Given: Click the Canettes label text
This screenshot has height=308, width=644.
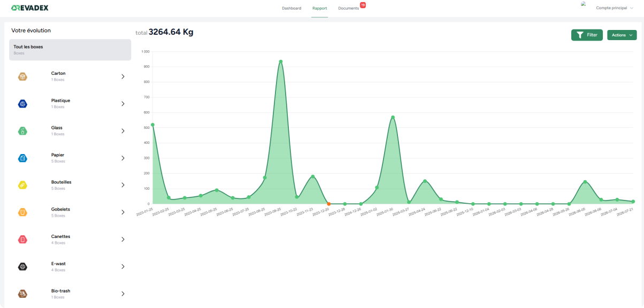Looking at the screenshot, I should point(61,236).
